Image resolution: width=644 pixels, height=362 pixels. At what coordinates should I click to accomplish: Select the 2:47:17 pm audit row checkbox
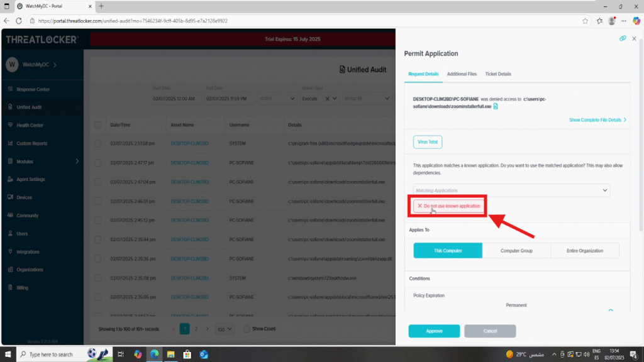(x=97, y=163)
